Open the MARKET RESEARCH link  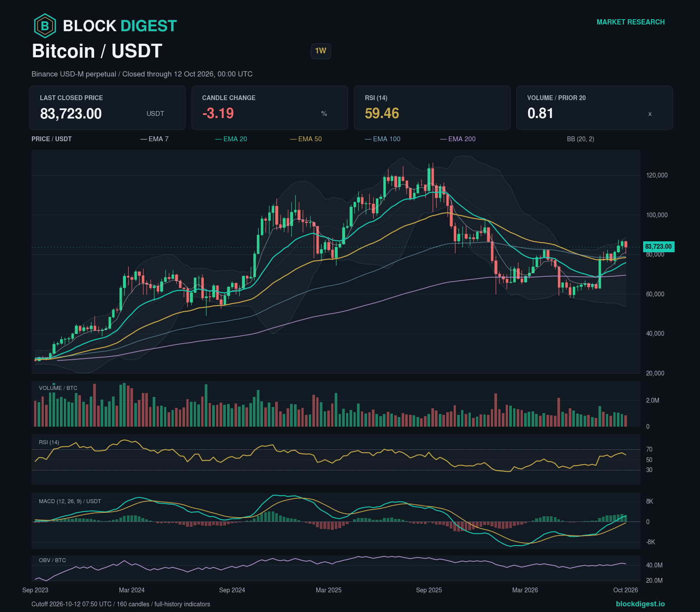[630, 22]
